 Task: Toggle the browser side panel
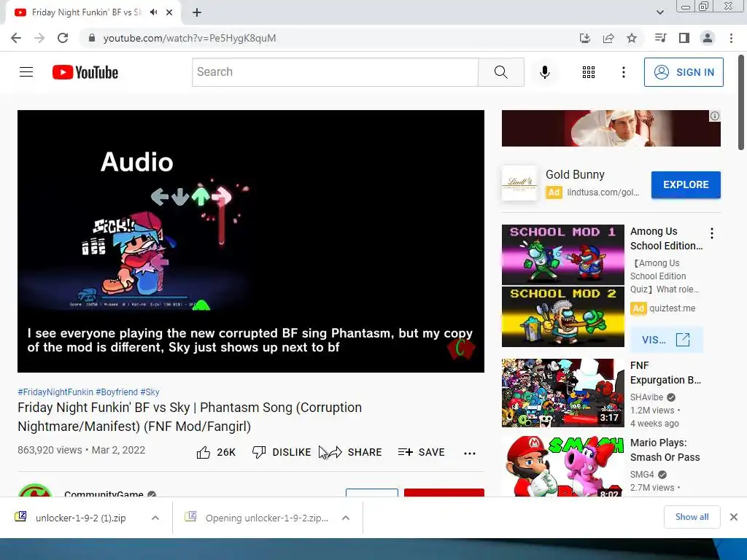(684, 38)
